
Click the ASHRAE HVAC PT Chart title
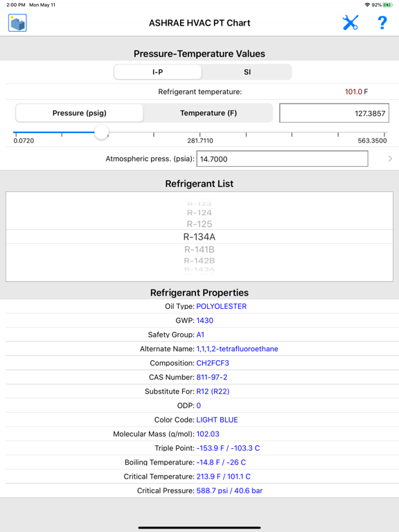pos(199,23)
